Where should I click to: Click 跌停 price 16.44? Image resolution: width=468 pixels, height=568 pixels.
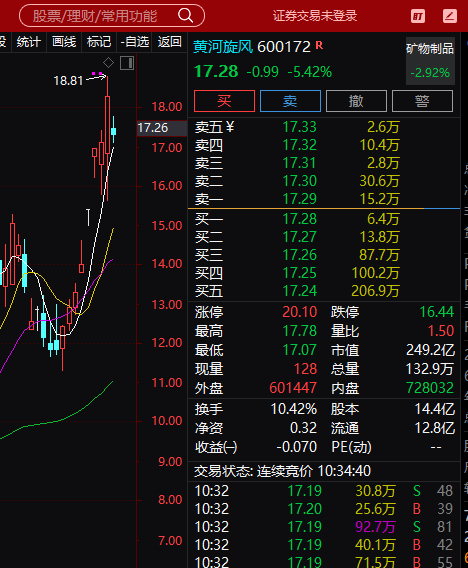click(436, 312)
